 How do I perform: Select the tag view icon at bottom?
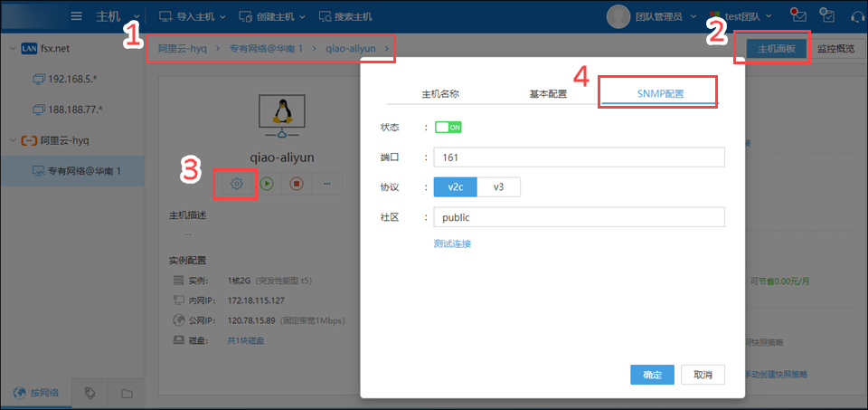coord(90,394)
